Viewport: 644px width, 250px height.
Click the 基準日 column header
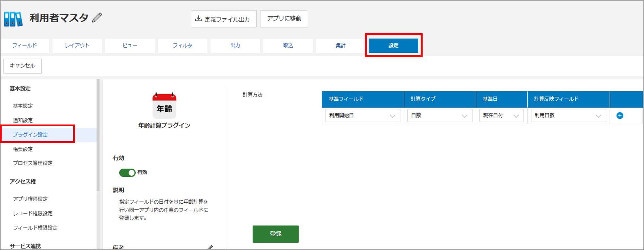coord(502,99)
